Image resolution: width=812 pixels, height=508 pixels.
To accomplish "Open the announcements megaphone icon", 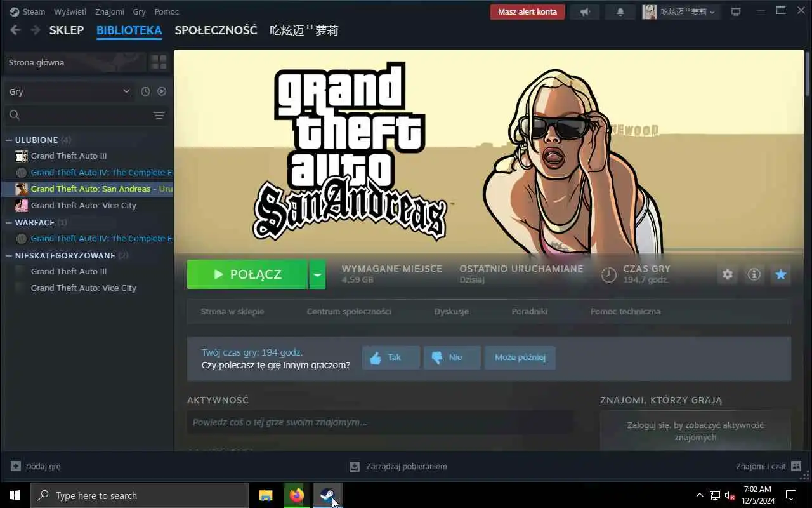I will tap(584, 11).
